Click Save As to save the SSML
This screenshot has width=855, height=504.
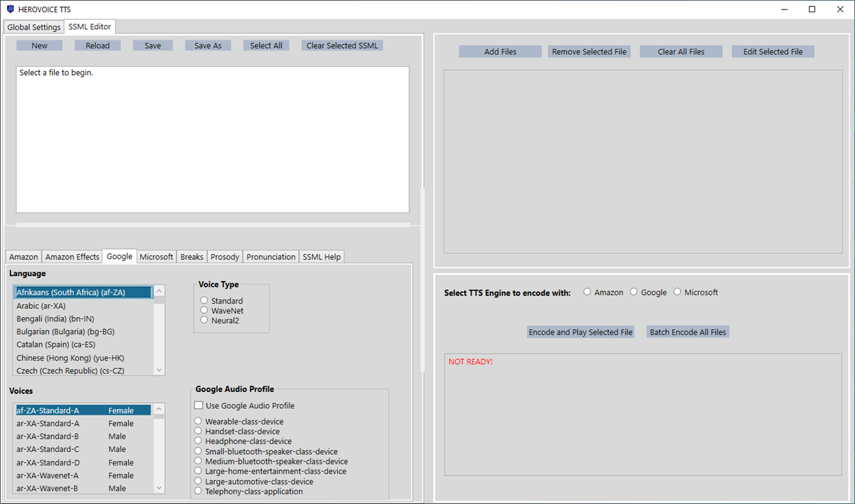pos(208,45)
